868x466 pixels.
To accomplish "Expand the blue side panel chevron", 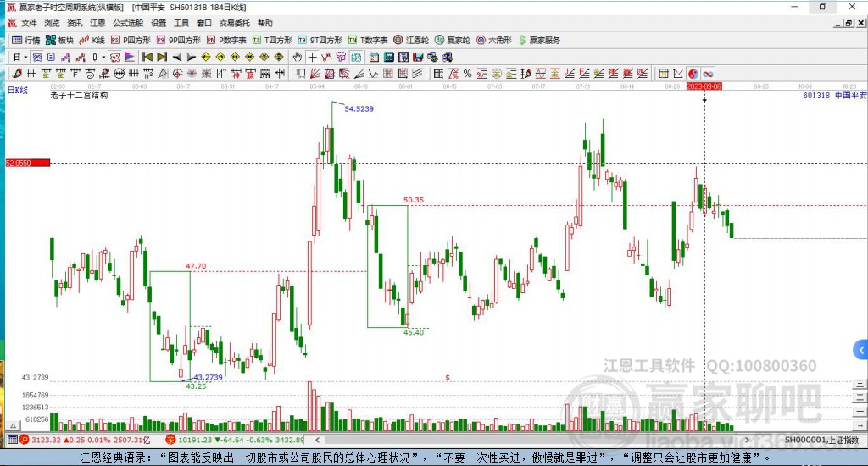I will click(861, 350).
